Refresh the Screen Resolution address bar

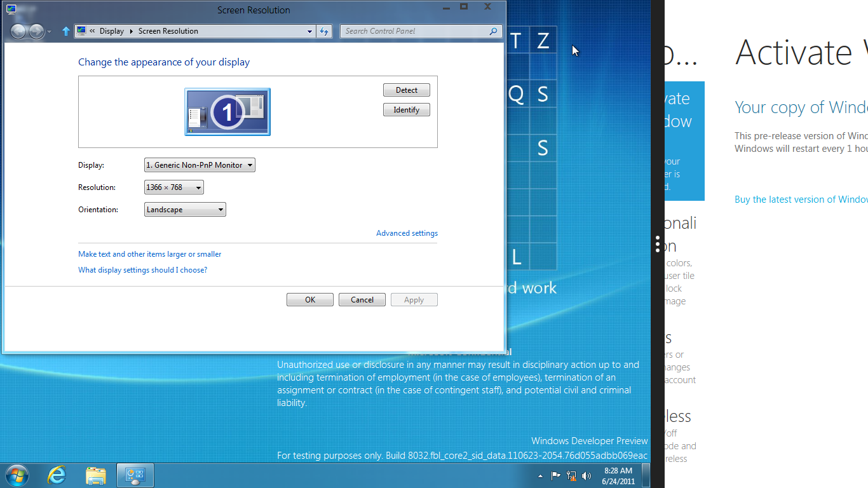[x=324, y=31]
